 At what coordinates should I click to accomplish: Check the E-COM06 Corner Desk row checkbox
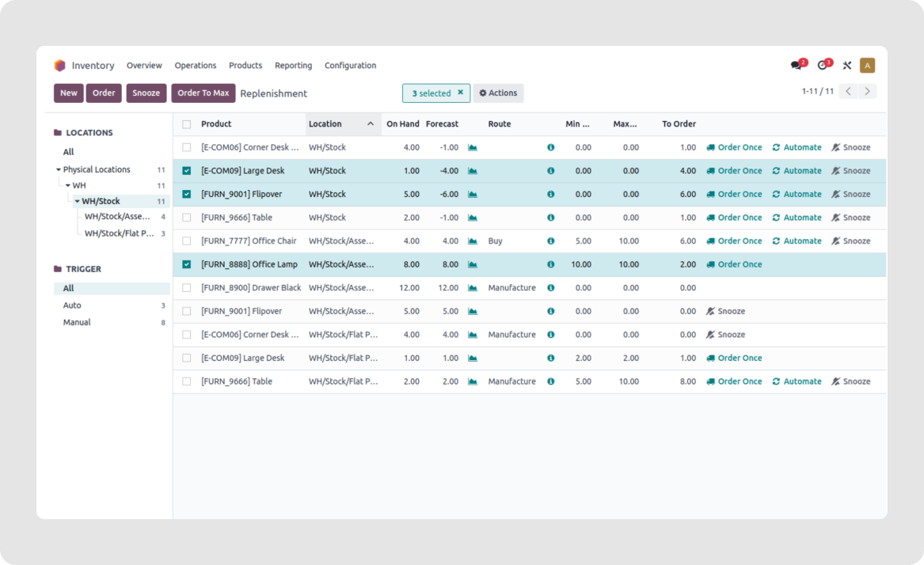pyautogui.click(x=186, y=147)
